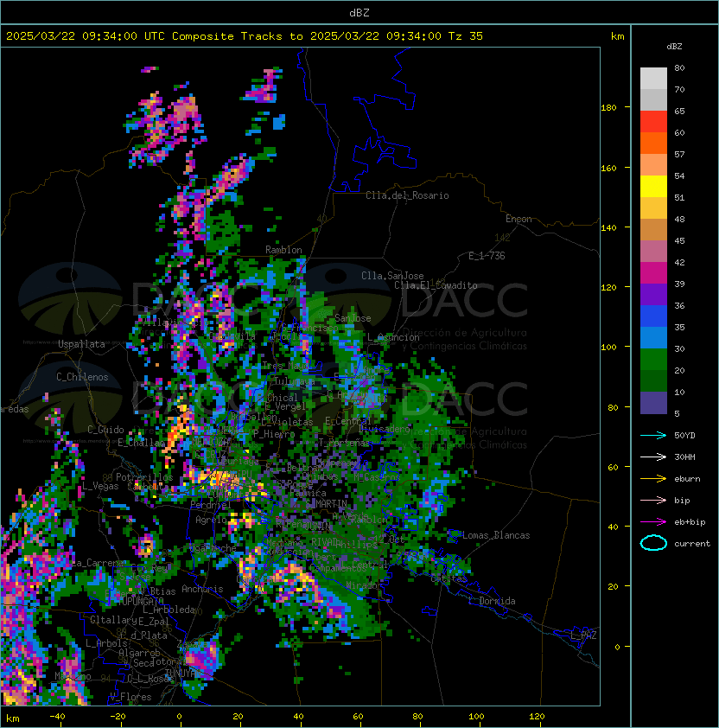719x728 pixels.
Task: Pick the green swatch between 30 and 20 dBZ
Action: tap(653, 359)
